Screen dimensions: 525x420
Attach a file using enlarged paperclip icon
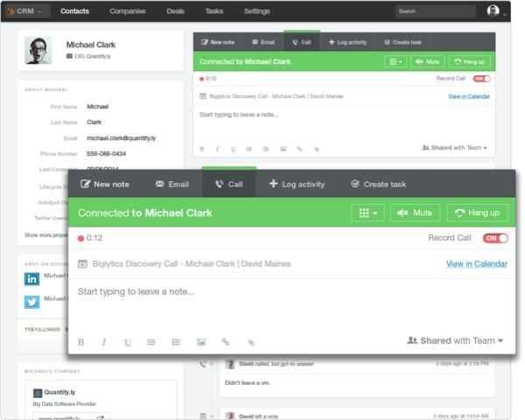tap(251, 342)
